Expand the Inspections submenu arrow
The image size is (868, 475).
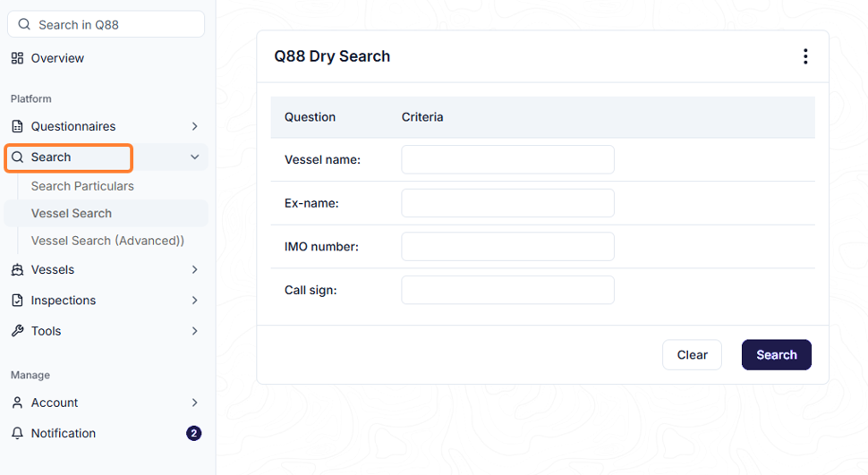point(194,300)
